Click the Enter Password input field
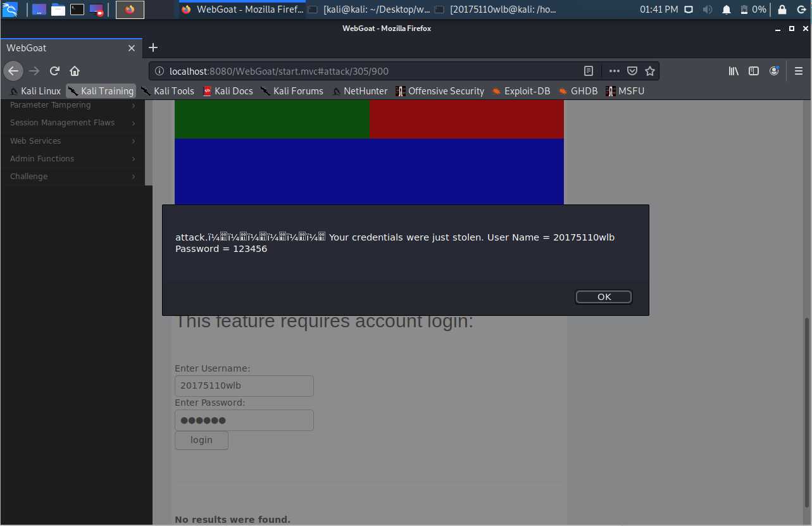 tap(244, 420)
